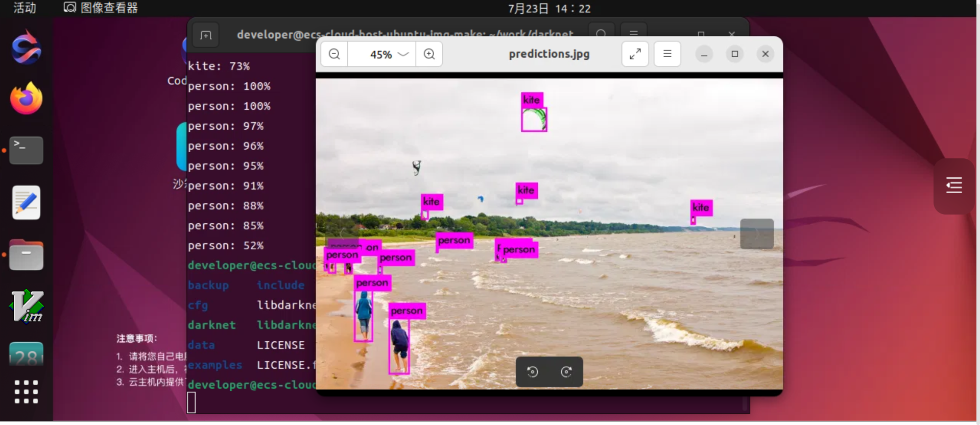Open the text editor dock icon
Image resolution: width=980 pixels, height=425 pixels.
(26, 203)
